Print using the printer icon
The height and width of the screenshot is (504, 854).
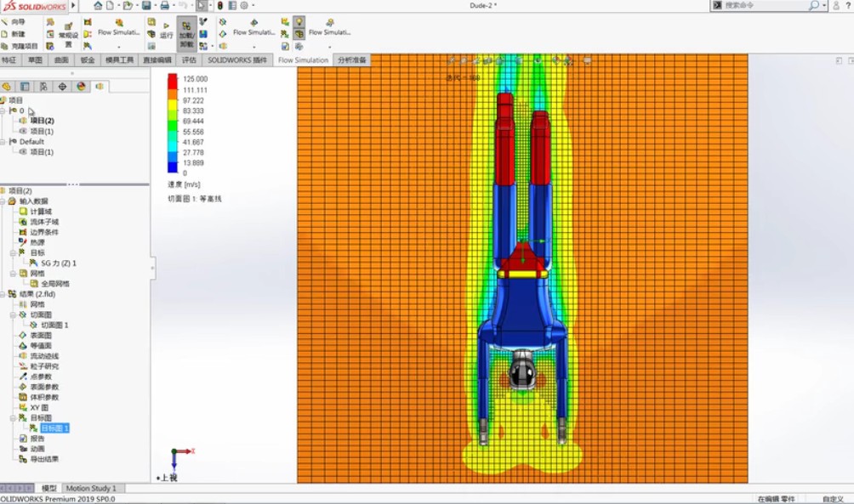click(x=164, y=5)
